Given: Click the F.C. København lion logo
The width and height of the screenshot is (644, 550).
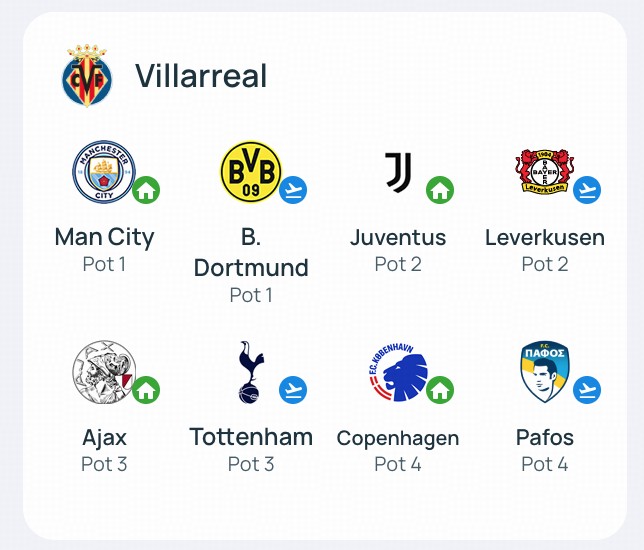Looking at the screenshot, I should click(x=398, y=373).
